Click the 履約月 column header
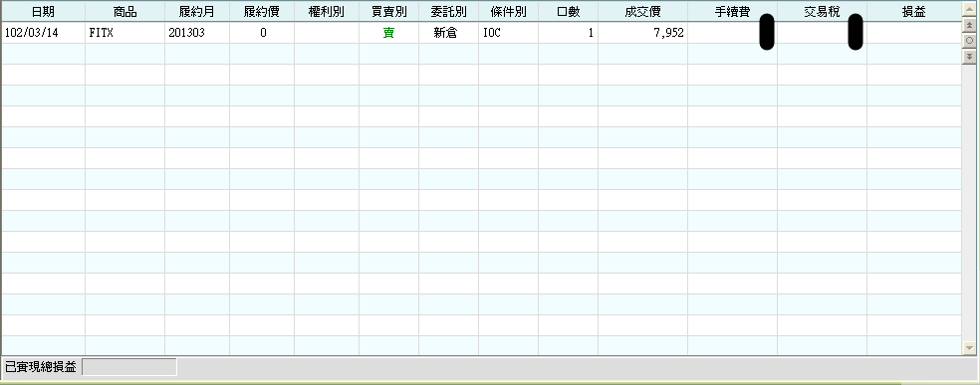The image size is (980, 385). pos(197,12)
